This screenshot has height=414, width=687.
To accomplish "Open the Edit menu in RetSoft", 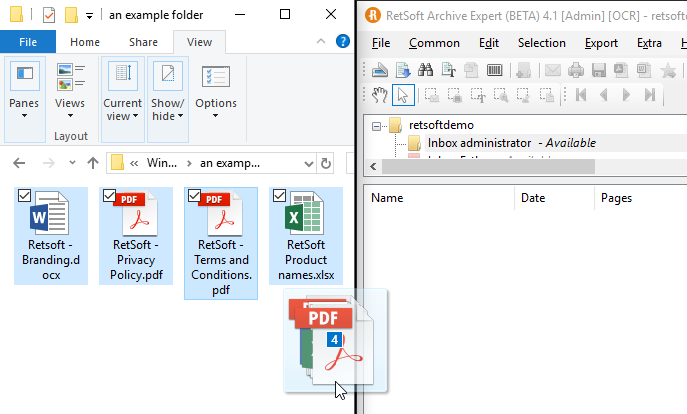I will (489, 43).
